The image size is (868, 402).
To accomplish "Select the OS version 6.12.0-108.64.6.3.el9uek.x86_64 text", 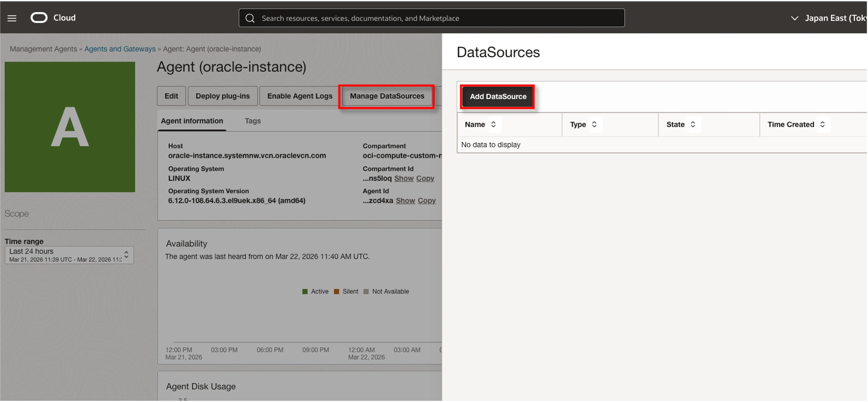I will pos(236,201).
